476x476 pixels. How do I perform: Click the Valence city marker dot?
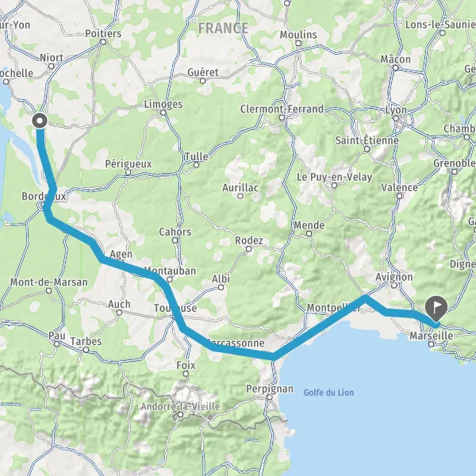(400, 196)
